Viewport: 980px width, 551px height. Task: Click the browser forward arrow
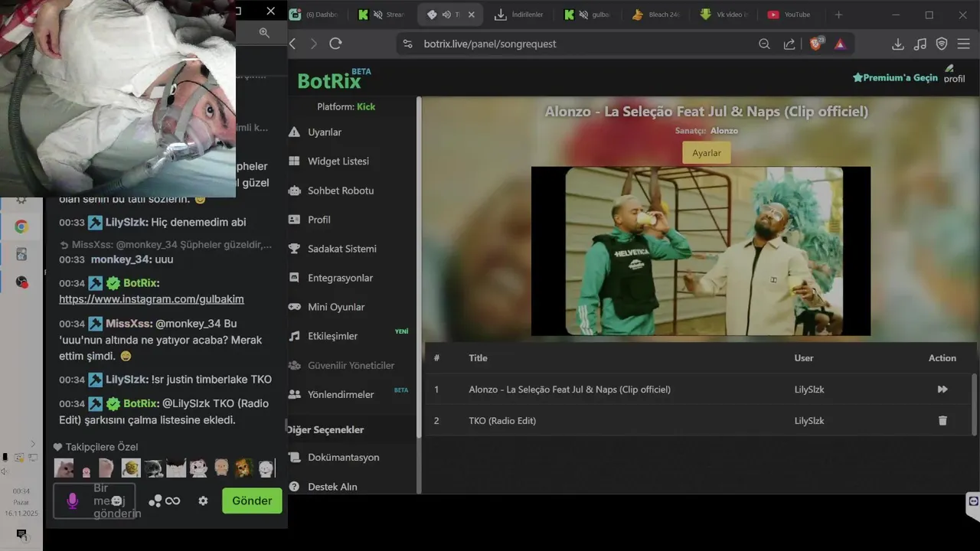313,44
